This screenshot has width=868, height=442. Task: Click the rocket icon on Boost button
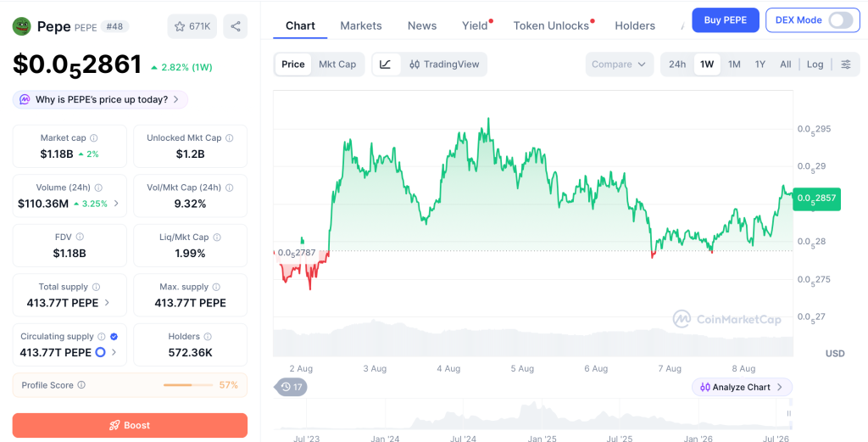(114, 425)
